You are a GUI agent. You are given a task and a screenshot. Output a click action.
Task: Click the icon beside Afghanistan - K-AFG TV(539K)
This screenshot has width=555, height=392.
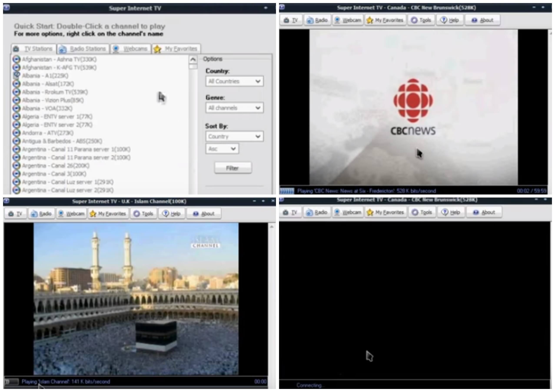coord(16,67)
